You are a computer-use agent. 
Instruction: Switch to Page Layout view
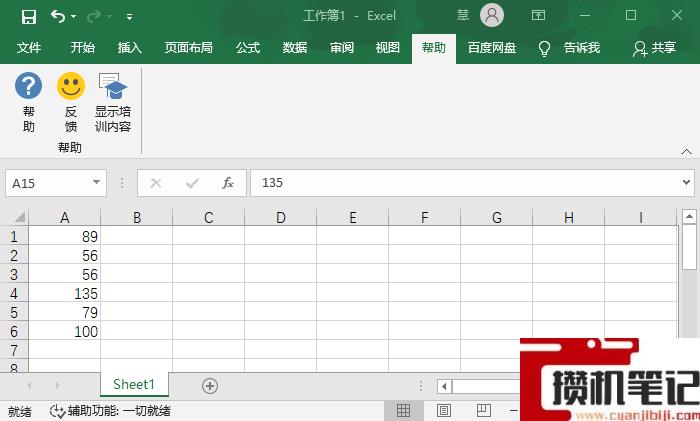click(x=443, y=410)
